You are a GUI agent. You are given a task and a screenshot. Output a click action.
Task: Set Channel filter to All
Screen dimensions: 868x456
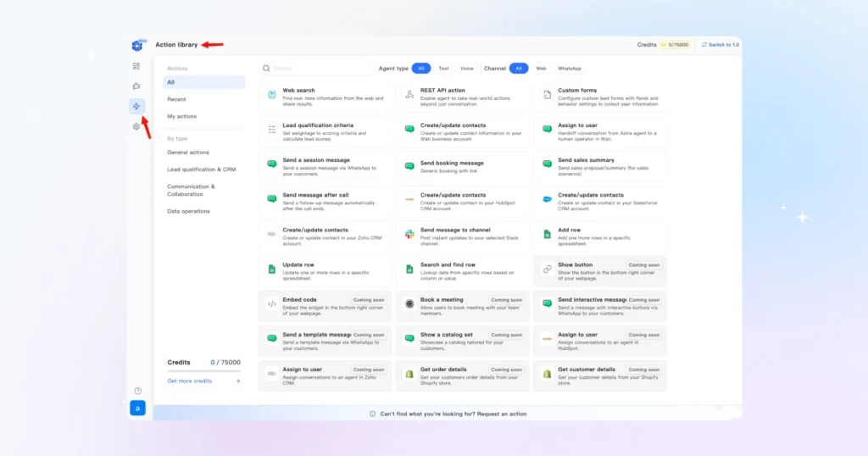coord(519,69)
